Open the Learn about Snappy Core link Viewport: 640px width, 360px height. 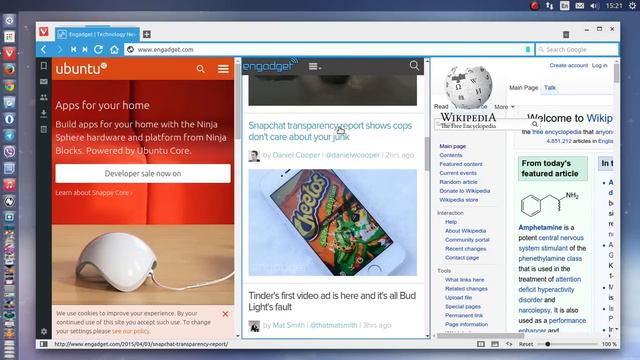coord(94,193)
